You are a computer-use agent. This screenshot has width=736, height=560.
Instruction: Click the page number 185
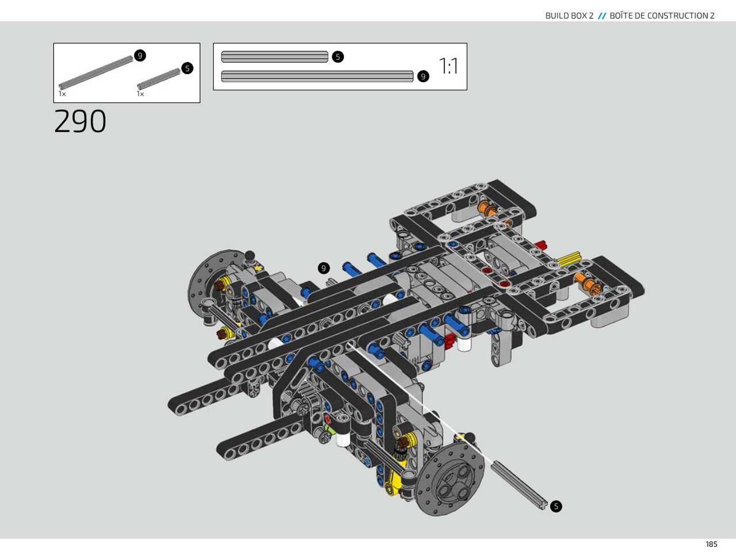click(711, 544)
